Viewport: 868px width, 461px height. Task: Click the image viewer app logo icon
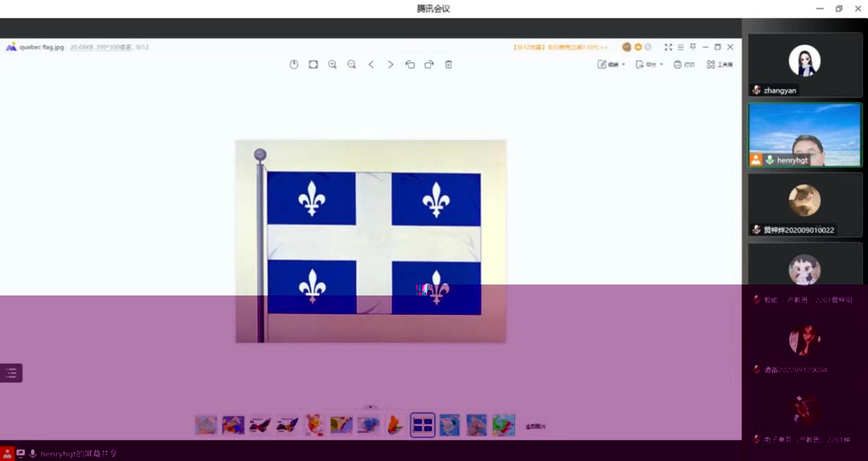(x=11, y=47)
